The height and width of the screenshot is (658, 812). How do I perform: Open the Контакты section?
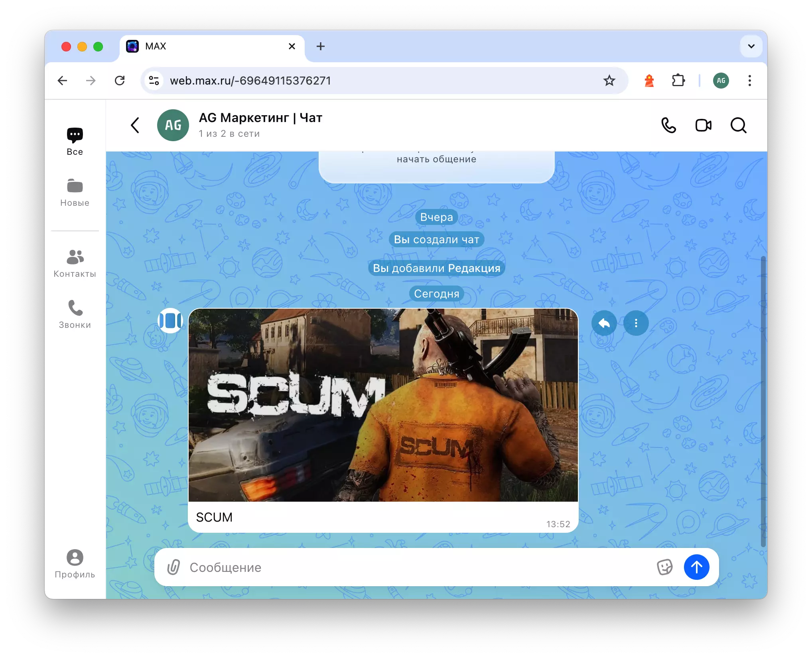tap(75, 264)
